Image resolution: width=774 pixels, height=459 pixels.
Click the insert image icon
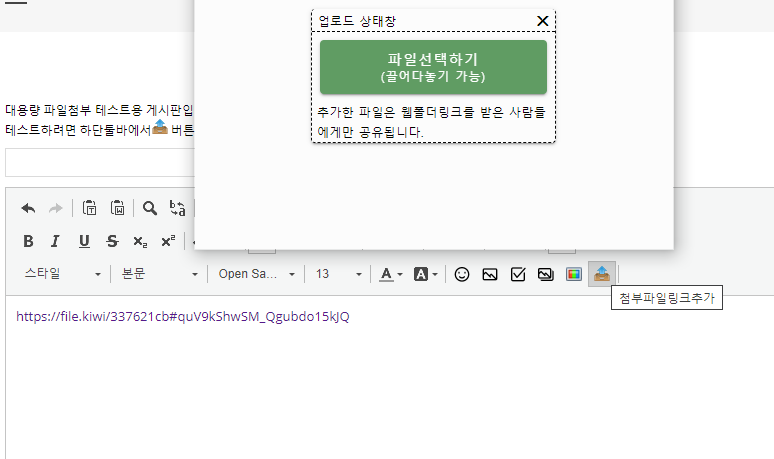[490, 274]
